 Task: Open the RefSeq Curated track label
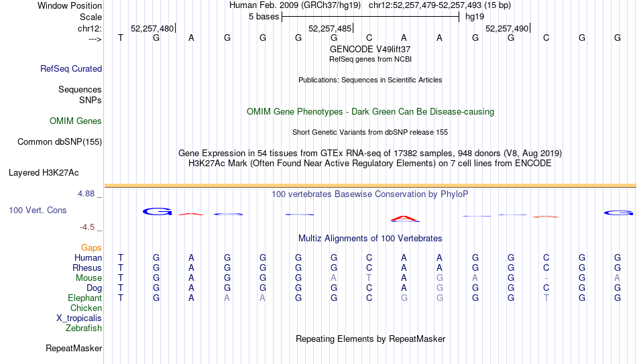coord(71,68)
